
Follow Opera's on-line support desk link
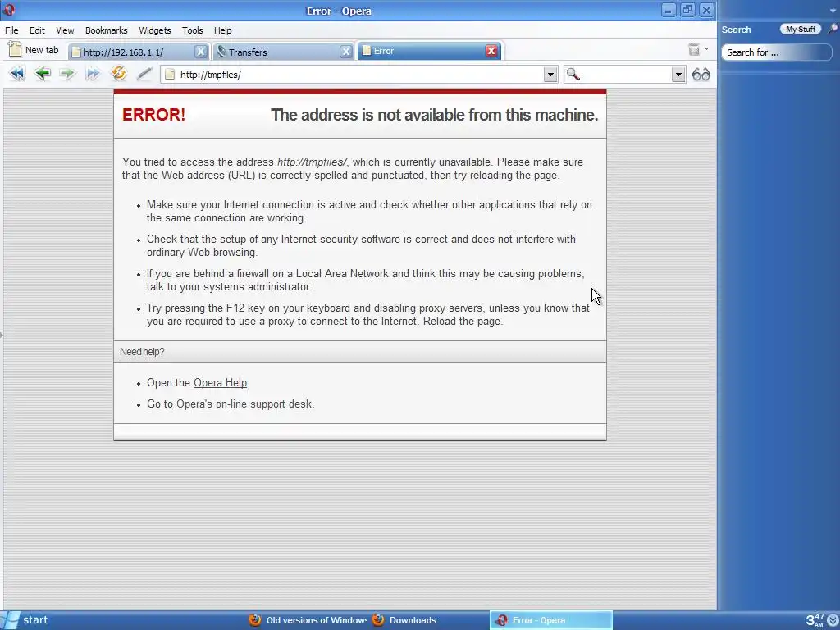point(244,404)
